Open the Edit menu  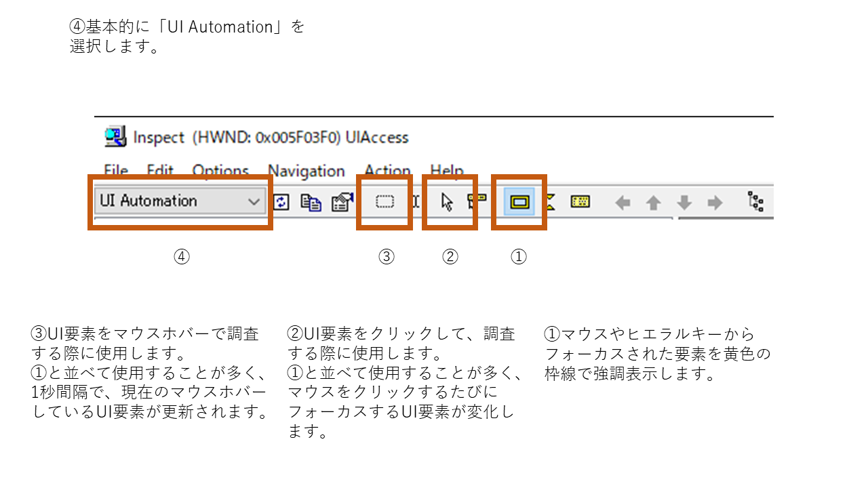(x=161, y=170)
